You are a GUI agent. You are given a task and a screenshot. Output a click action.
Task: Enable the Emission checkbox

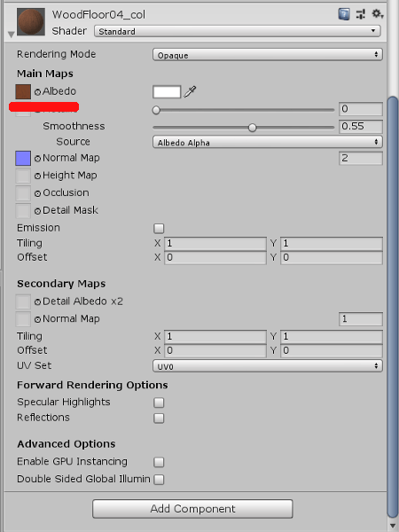(x=159, y=229)
